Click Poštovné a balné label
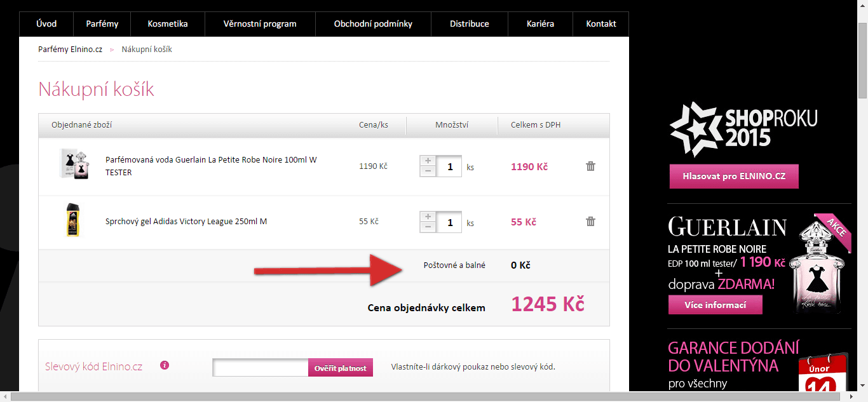Viewport: 868px width, 402px height. click(454, 265)
